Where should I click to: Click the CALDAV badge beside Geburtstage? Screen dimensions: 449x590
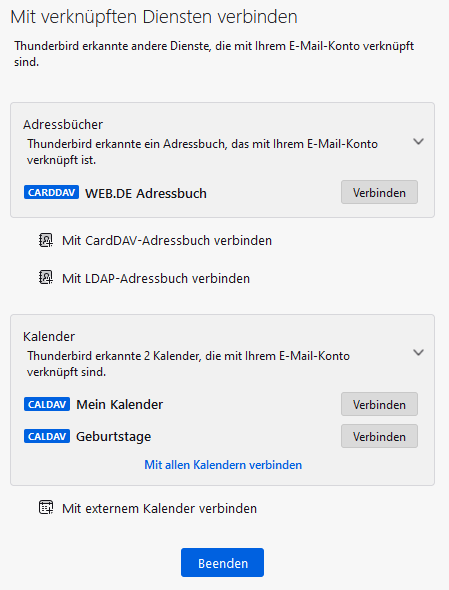coord(47,436)
